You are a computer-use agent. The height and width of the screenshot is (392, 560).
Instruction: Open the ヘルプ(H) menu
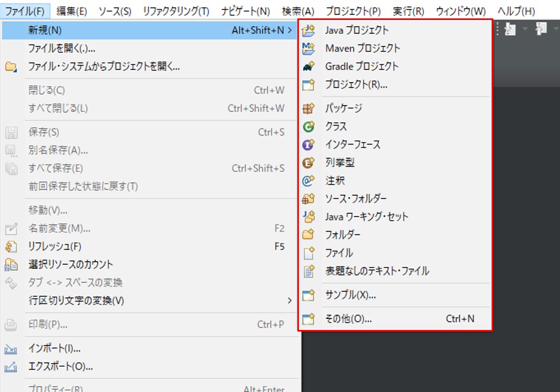click(x=516, y=12)
